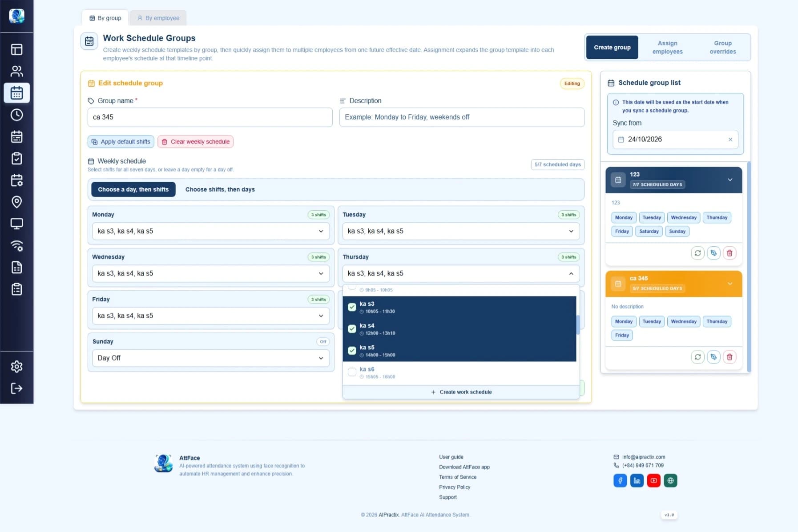Edit the 123 schedule group
The height and width of the screenshot is (532, 798).
(713, 253)
